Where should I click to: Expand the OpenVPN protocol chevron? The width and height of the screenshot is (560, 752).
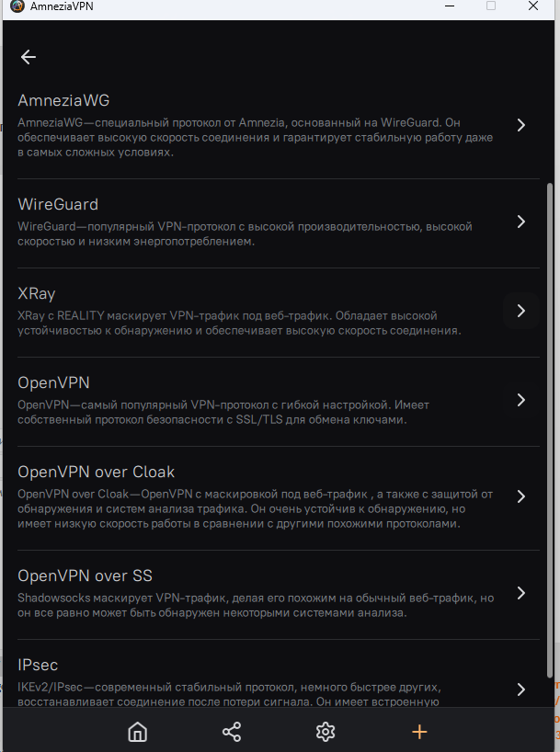point(521,400)
